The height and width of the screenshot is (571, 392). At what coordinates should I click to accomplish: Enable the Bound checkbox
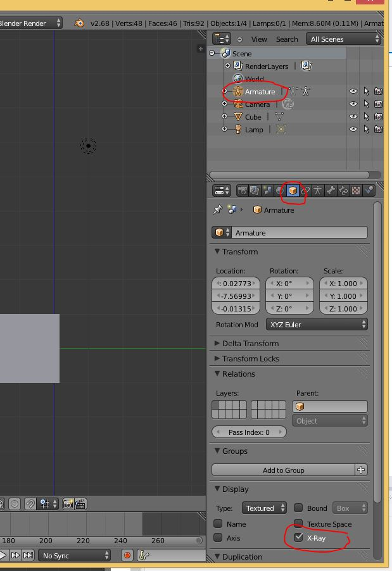click(x=298, y=508)
